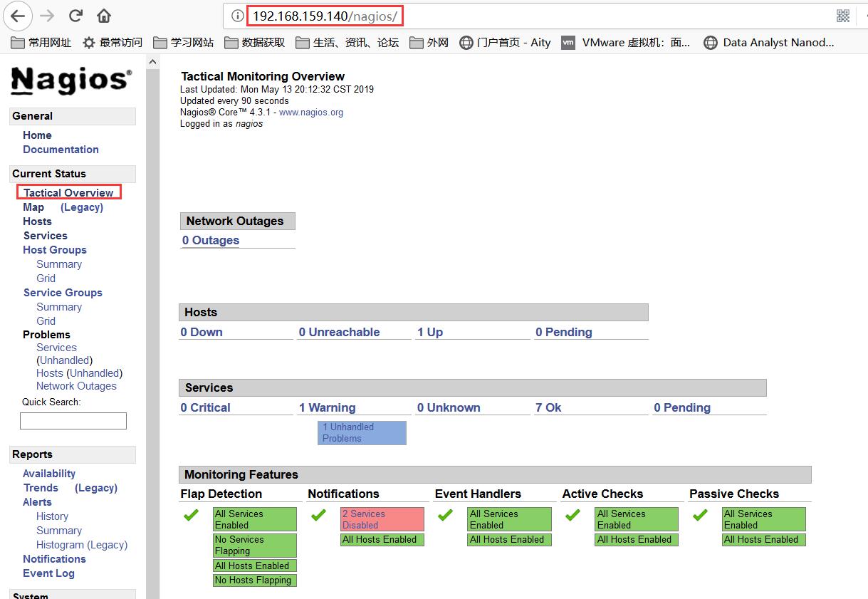Click the 7 Ok services link
The height and width of the screenshot is (599, 868).
pos(548,408)
